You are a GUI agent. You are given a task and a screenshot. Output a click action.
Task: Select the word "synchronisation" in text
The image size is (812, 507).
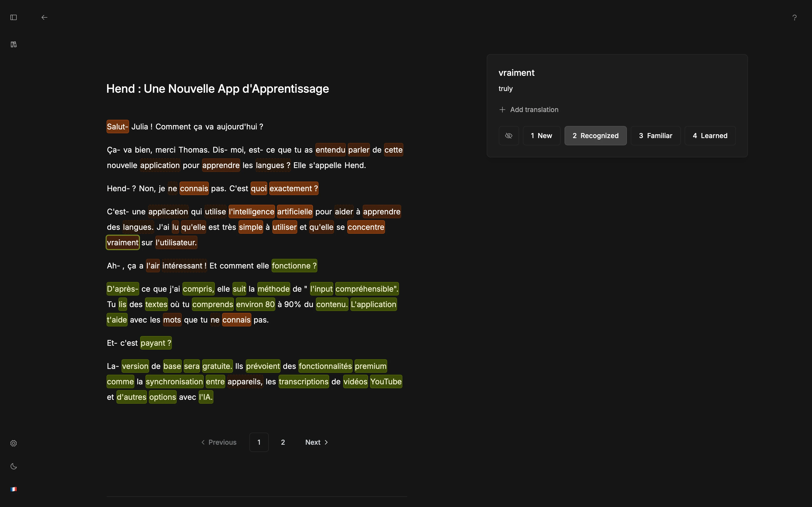174,382
